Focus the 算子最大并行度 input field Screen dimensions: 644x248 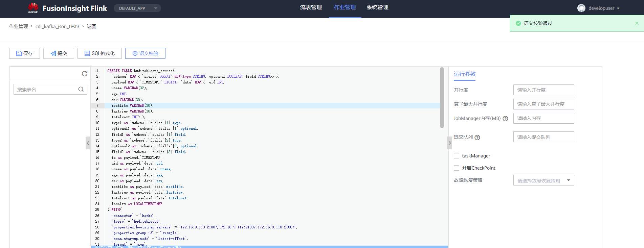click(x=543, y=104)
